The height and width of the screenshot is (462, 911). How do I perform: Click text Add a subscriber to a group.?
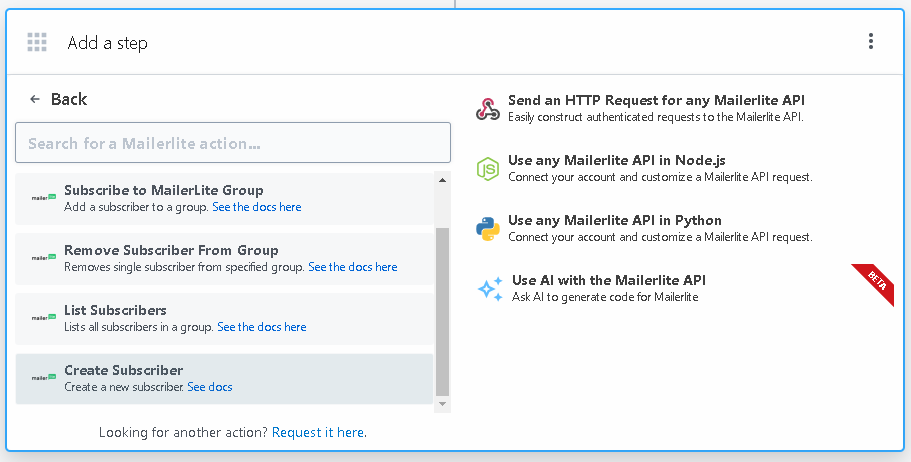pyautogui.click(x=137, y=207)
